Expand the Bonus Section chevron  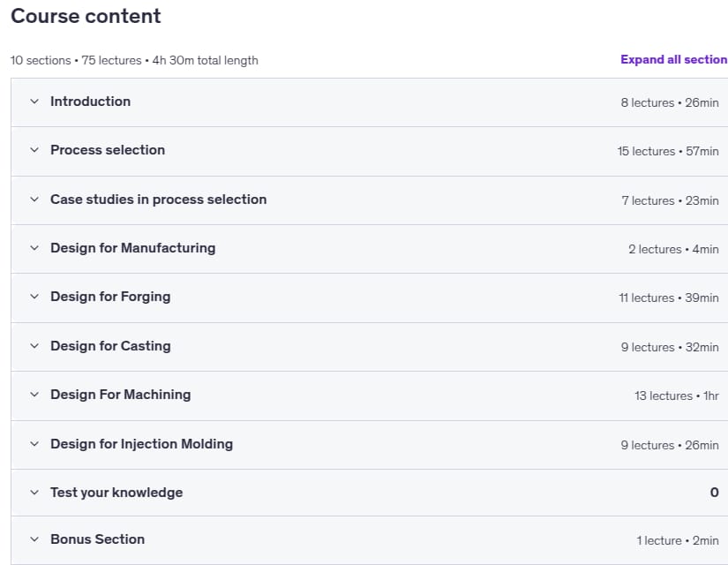[x=34, y=539]
